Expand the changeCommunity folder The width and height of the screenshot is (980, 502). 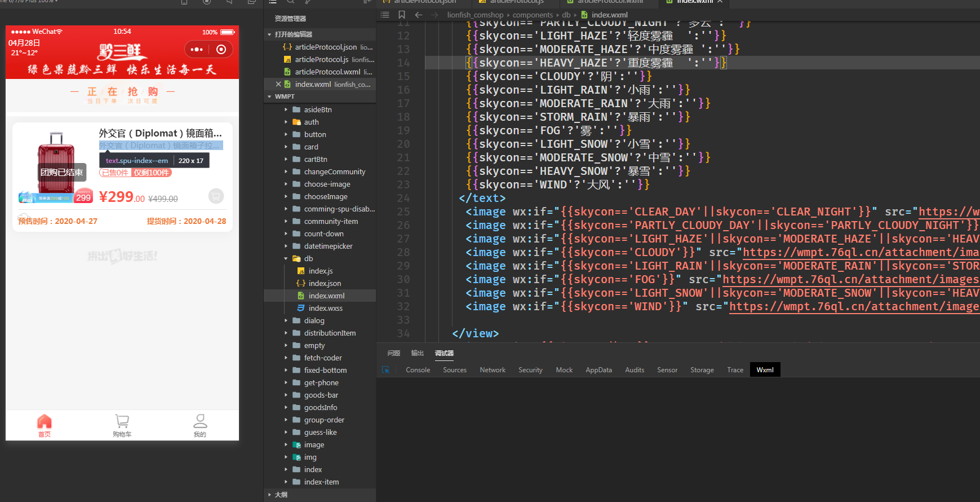286,171
